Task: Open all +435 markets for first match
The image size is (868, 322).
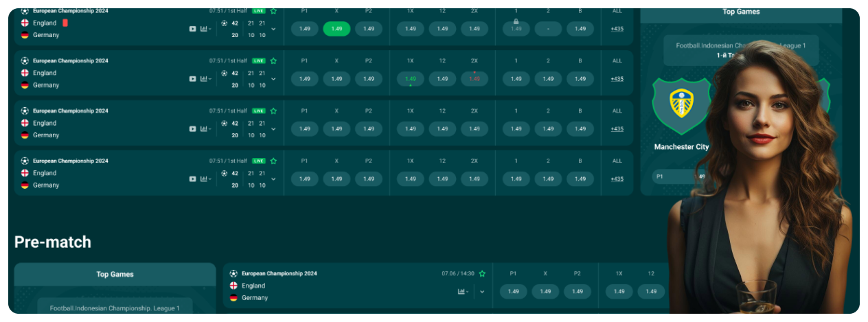Action: point(617,29)
